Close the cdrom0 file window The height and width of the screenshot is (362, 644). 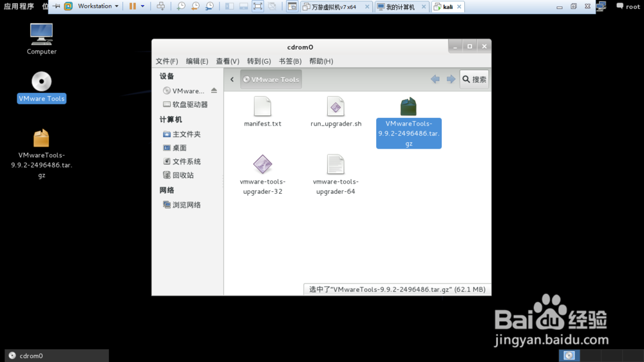point(485,46)
